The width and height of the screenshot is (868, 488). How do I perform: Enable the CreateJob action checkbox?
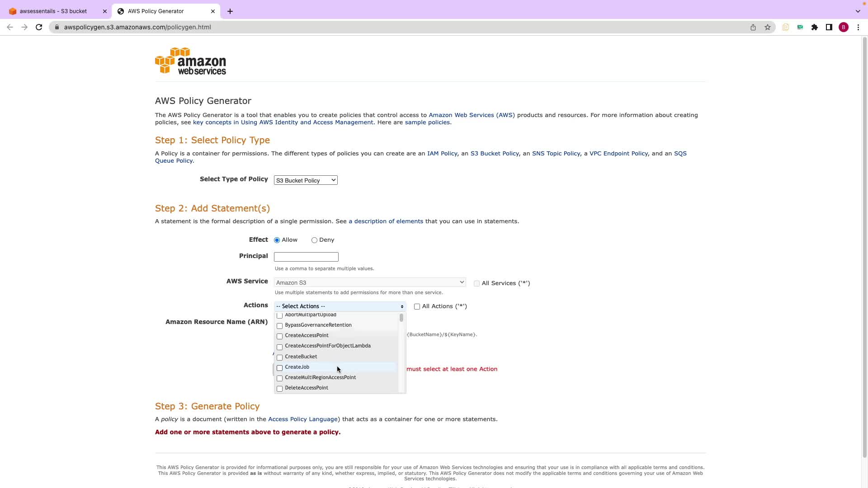click(x=279, y=368)
